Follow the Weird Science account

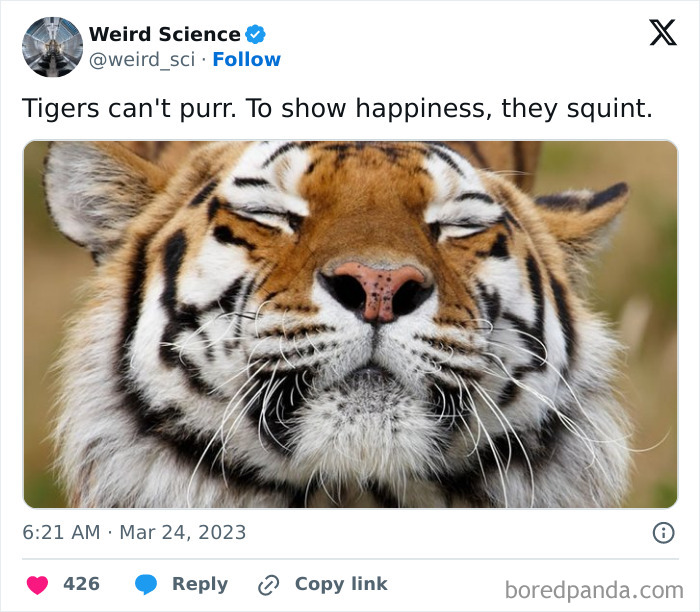pos(247,60)
